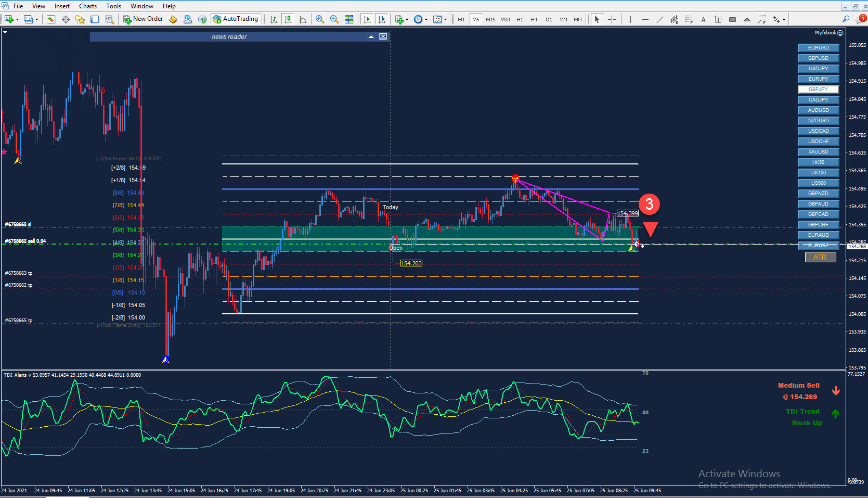Screen dimensions: 868x498
Task: Select the cursor arrow tool
Action: pyautogui.click(x=597, y=19)
